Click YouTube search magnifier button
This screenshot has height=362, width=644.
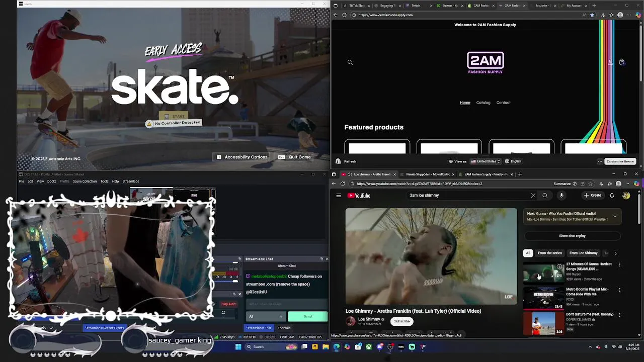545,196
